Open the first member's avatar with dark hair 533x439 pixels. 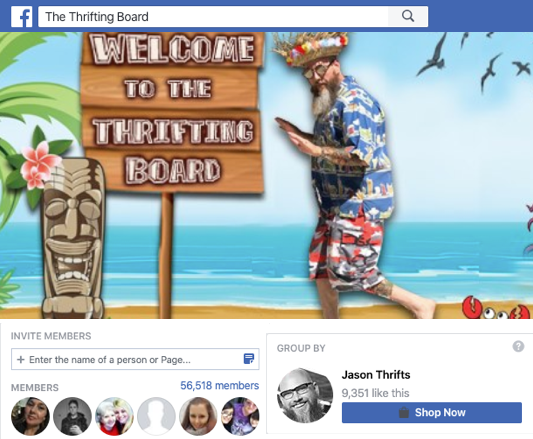[30, 416]
